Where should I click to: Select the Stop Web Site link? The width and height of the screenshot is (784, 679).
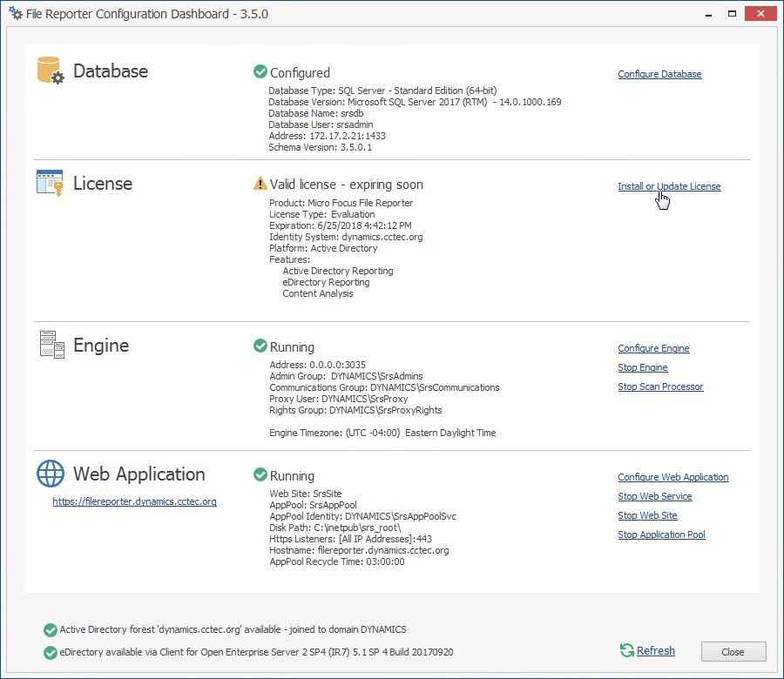(x=647, y=515)
